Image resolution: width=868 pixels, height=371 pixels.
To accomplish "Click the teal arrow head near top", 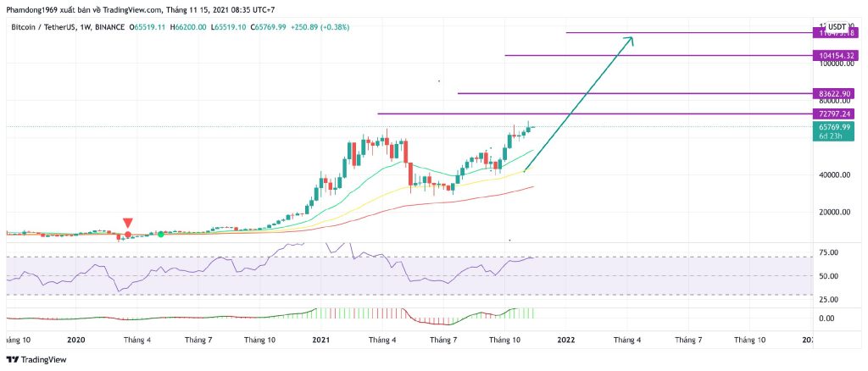I will [629, 40].
